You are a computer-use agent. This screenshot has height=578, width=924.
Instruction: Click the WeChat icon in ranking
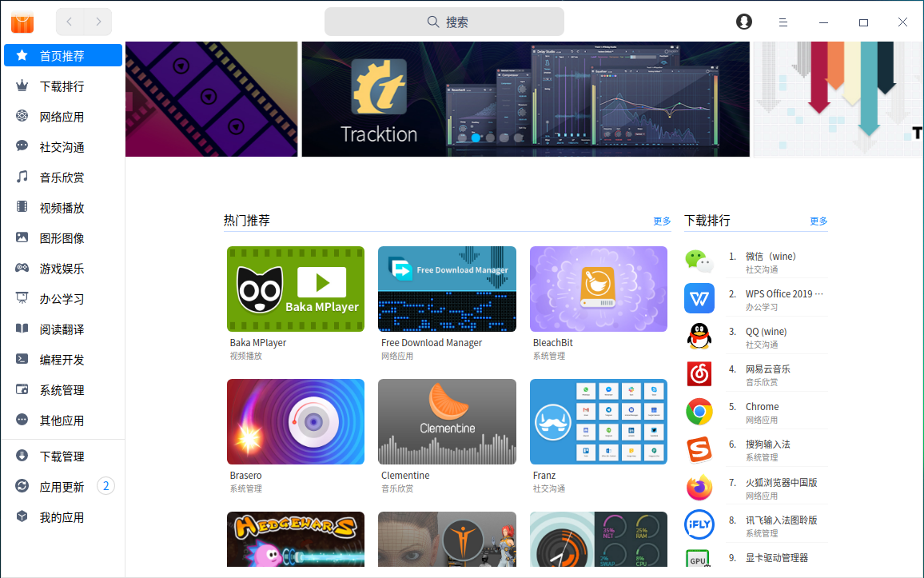click(699, 261)
